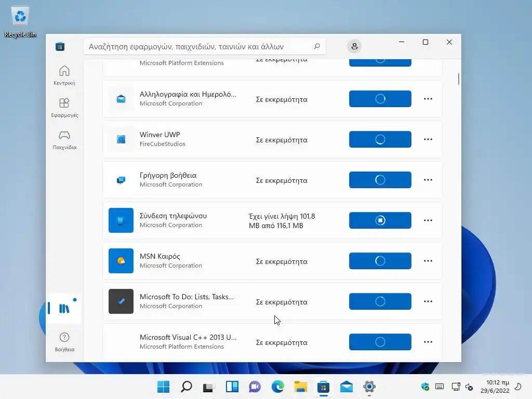This screenshot has width=532, height=399.
Task: Open more options for Σύνδεση τηλεφώνου
Action: pyautogui.click(x=428, y=220)
